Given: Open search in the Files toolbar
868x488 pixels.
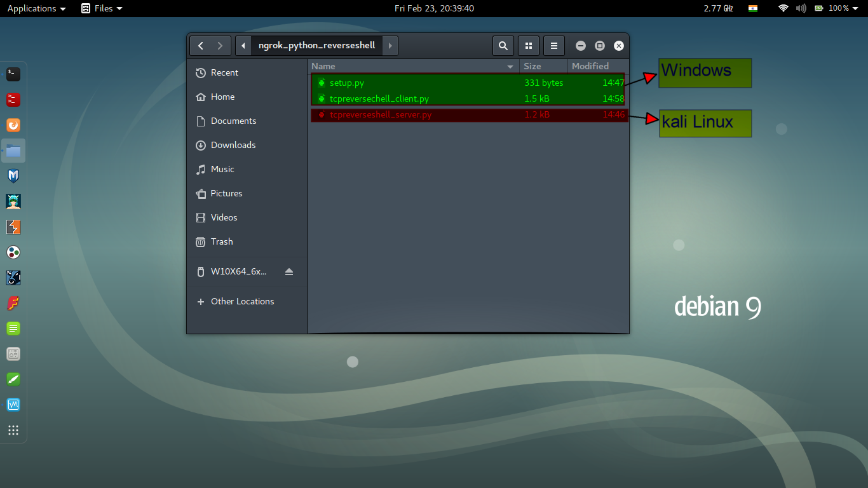Looking at the screenshot, I should (x=503, y=45).
